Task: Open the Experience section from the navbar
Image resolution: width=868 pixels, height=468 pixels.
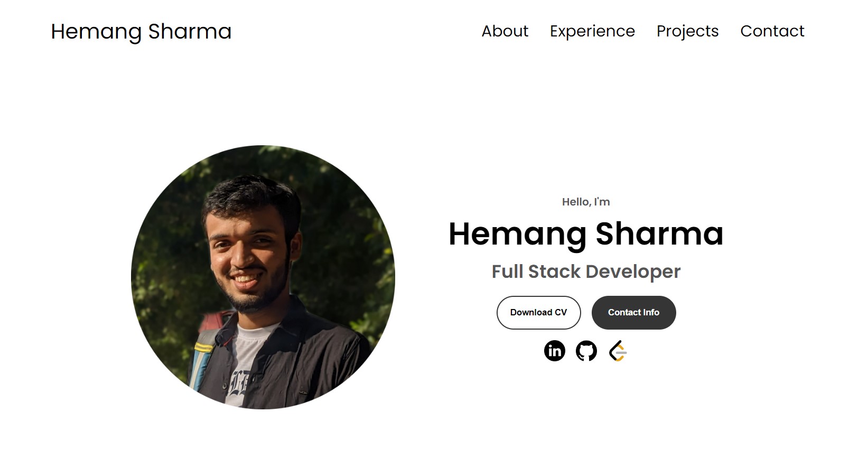Action: (x=592, y=31)
